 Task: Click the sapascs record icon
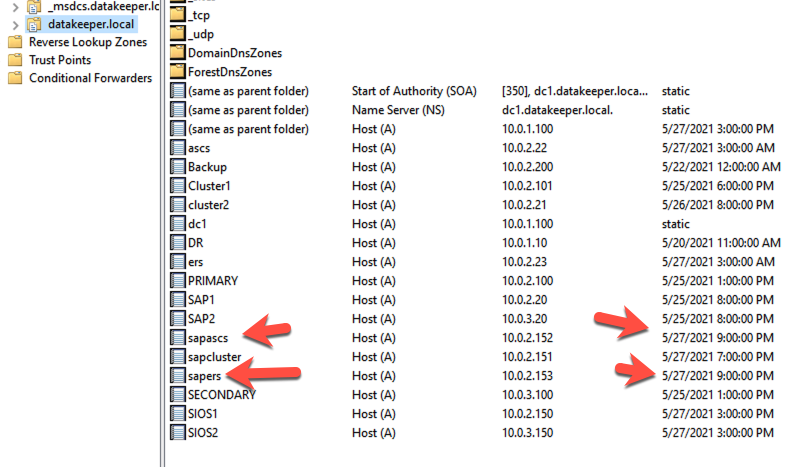(x=178, y=338)
